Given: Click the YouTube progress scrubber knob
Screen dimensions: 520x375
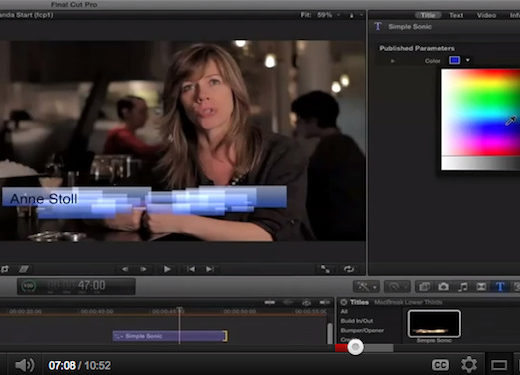Looking at the screenshot, I should click(x=355, y=347).
